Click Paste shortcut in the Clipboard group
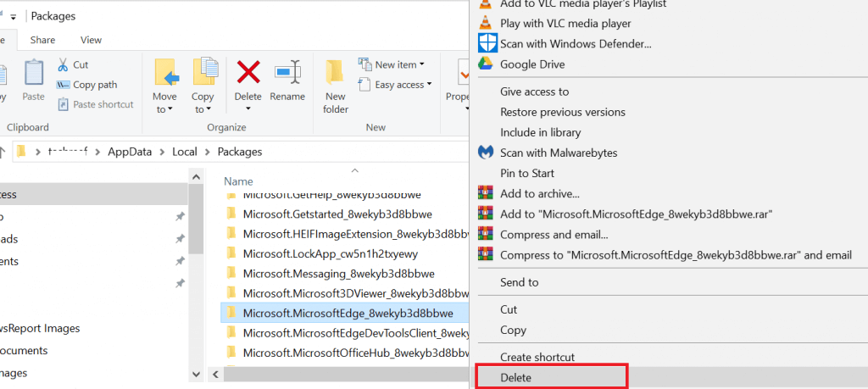The image size is (868, 389). click(95, 104)
